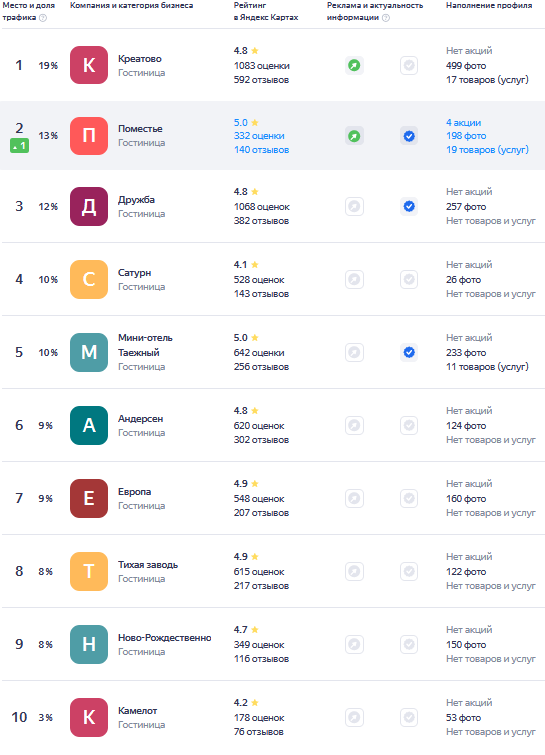545x755 pixels.
Task: Click the 'Рейтинг в Яндекс Картах' column header
Action: pos(266,11)
